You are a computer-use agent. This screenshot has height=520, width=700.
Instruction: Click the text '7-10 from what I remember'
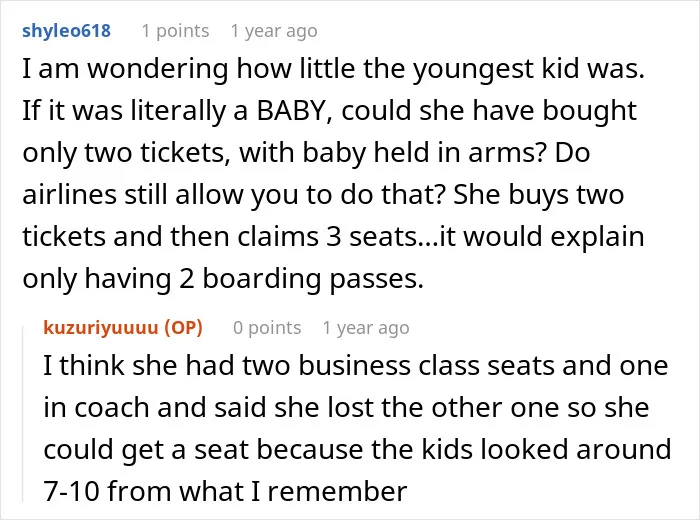[x=225, y=491]
